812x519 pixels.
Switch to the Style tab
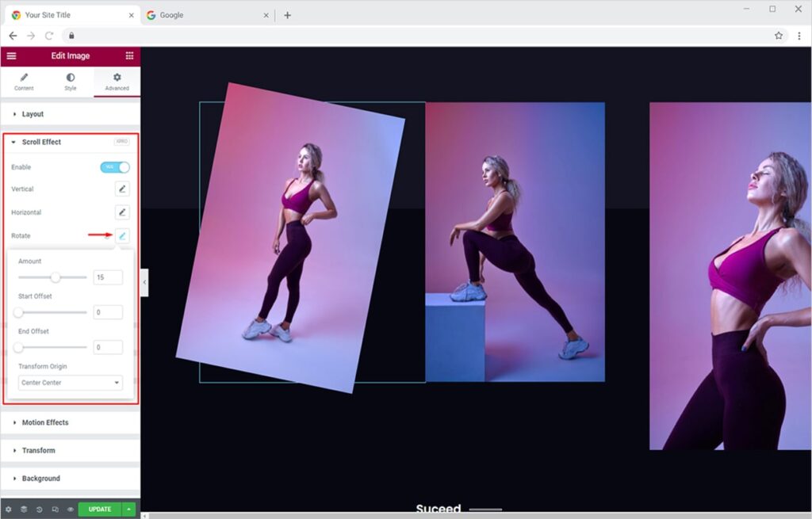pyautogui.click(x=71, y=82)
